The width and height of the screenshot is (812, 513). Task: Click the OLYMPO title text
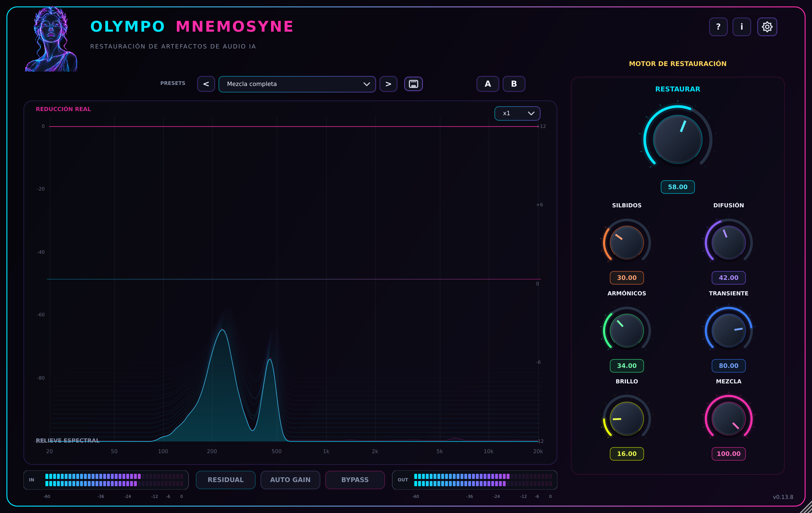pyautogui.click(x=127, y=26)
